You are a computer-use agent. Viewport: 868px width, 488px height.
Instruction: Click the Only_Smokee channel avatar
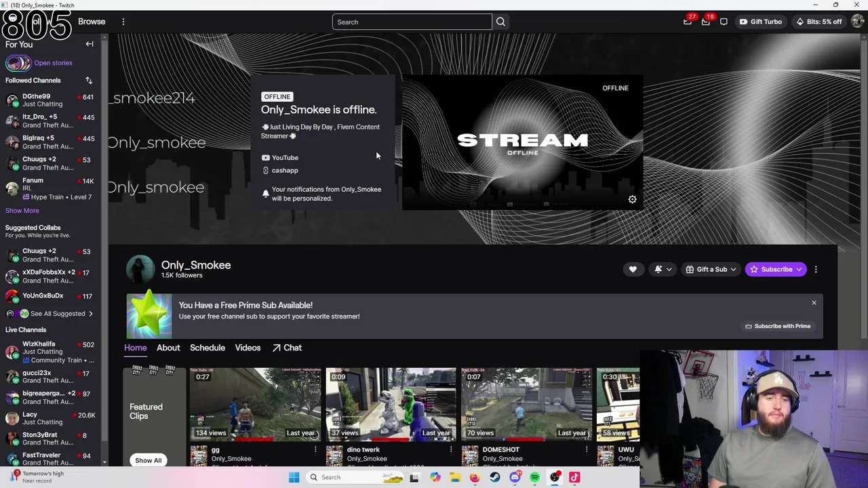pos(140,269)
